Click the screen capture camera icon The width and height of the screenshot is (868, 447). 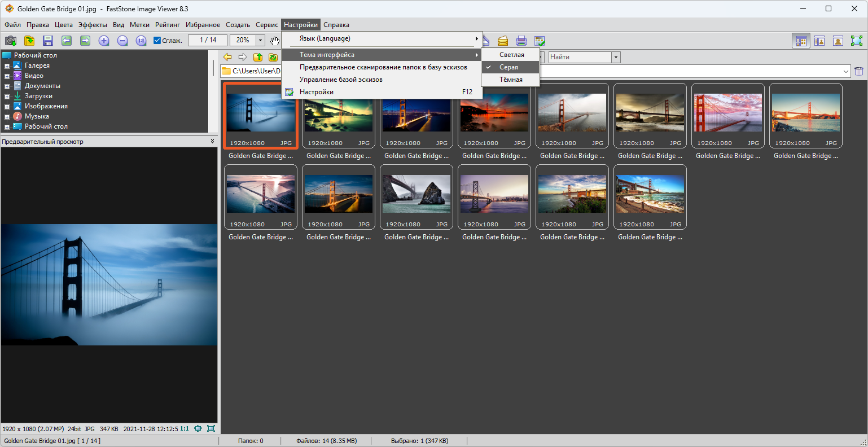[11, 41]
